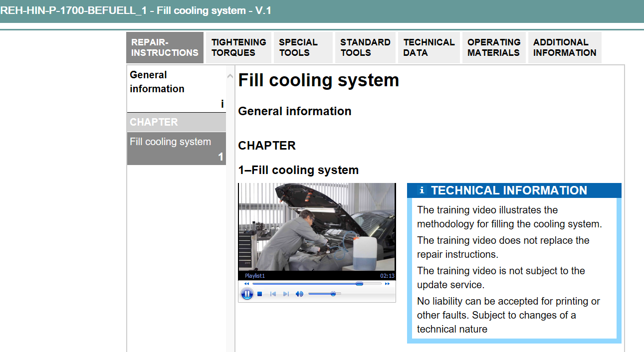Screen dimensions: 644x352
Task: Select the Repair-Instructions tab
Action: point(165,47)
